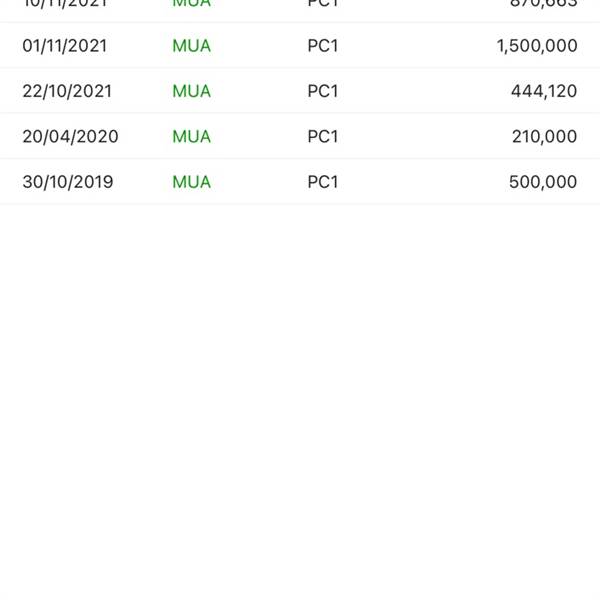
Task: Tap the 20/04/2020 date cell
Action: tap(70, 136)
